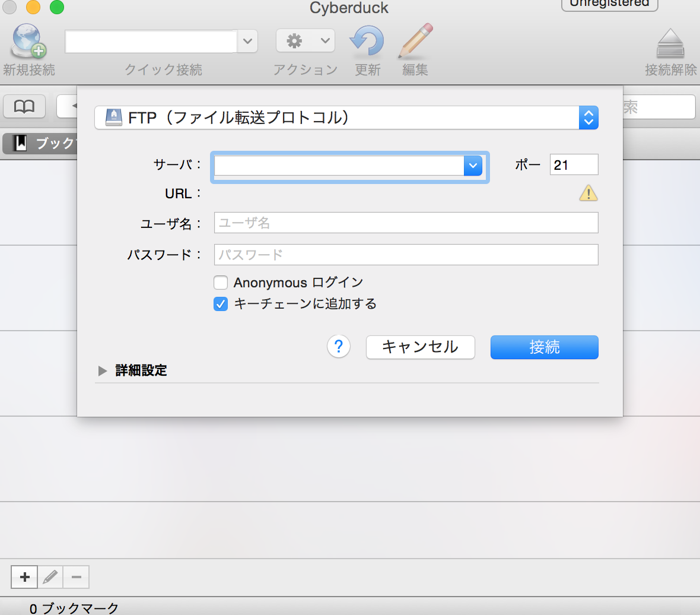This screenshot has width=700, height=615.
Task: Enable the Anonymous ログイン checkbox
Action: click(x=221, y=283)
